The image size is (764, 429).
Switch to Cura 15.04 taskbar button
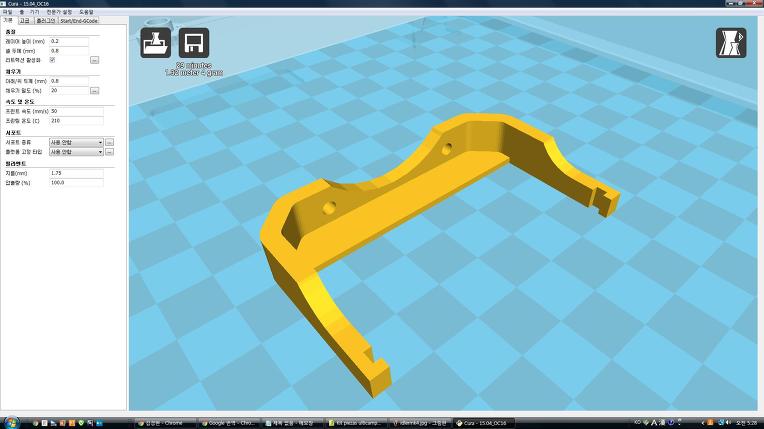pyautogui.click(x=483, y=423)
